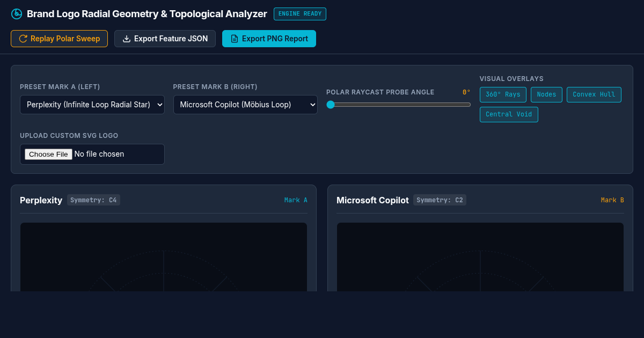Toggle the Central Void overlay

pos(509,114)
